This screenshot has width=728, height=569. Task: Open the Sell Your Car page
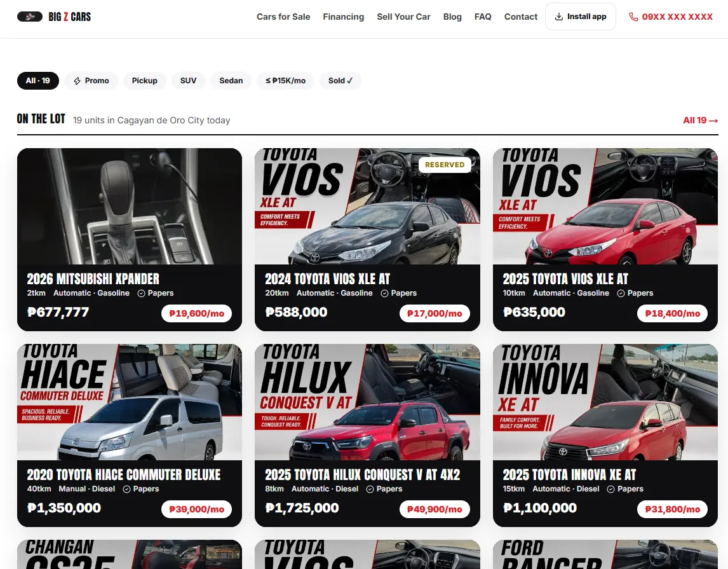tap(403, 17)
